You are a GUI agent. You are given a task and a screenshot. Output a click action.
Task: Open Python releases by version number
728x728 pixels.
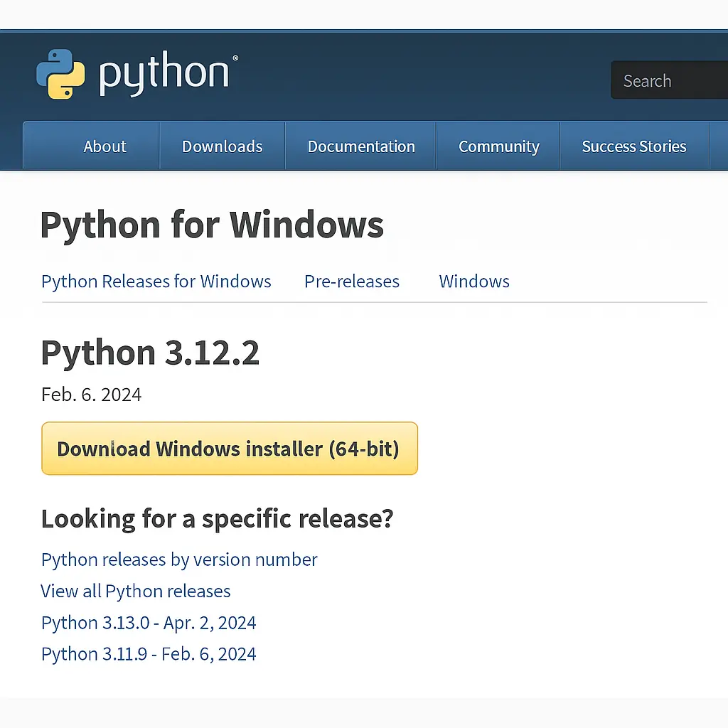179,560
